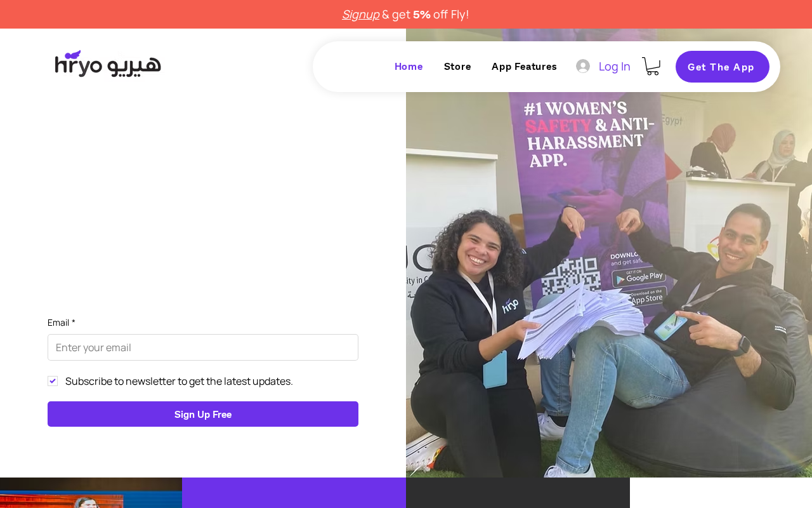Click the user avatar icon beside Log In
Screen dimensions: 812x508
click(x=583, y=66)
